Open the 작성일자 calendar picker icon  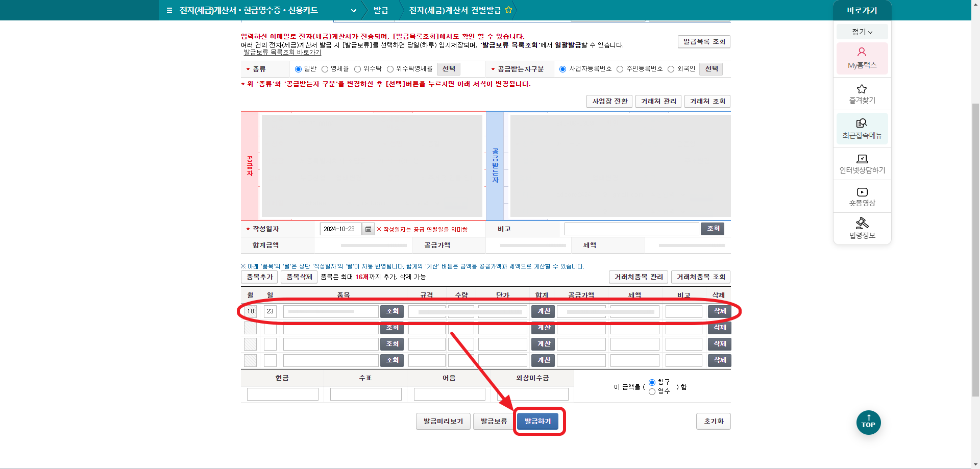(x=368, y=229)
